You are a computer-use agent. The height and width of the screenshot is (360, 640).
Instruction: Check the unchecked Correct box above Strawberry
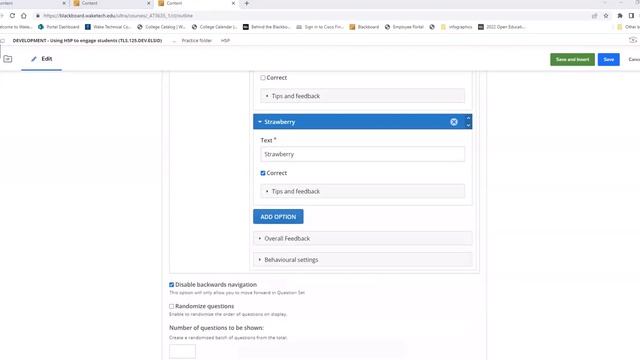coord(263,78)
